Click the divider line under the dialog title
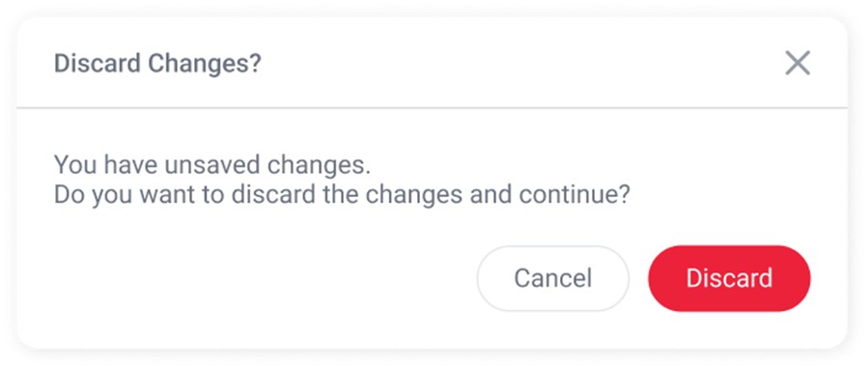This screenshot has width=868, height=369. click(432, 107)
